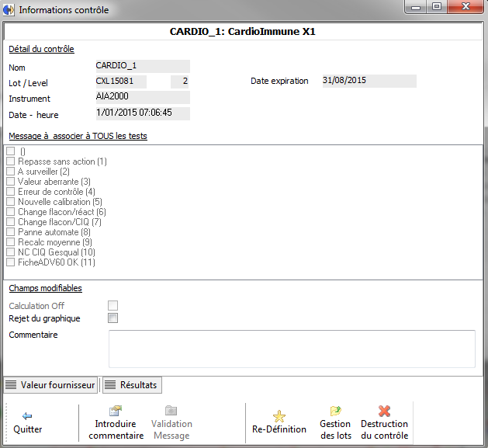Check NC CIQ Gesqual (10)
The image size is (488, 448).
[x=11, y=252]
